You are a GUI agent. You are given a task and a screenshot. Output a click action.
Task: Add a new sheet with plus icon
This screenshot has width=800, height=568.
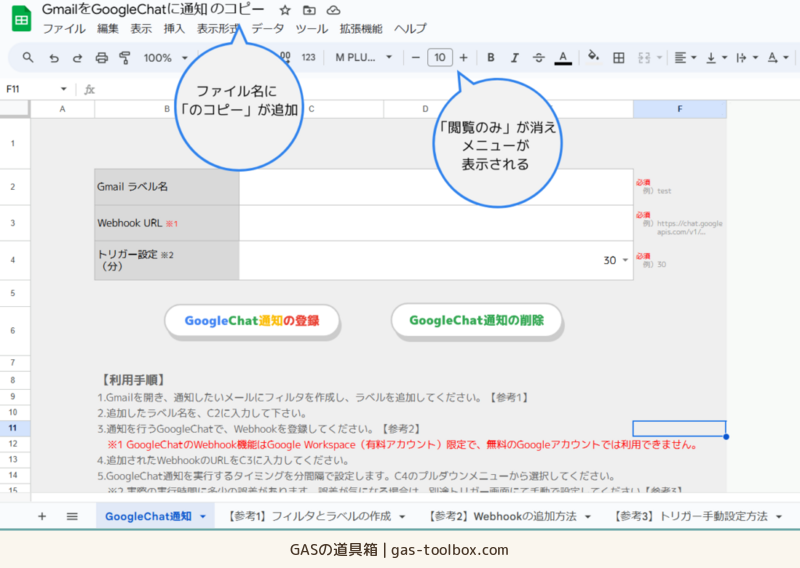[42, 516]
